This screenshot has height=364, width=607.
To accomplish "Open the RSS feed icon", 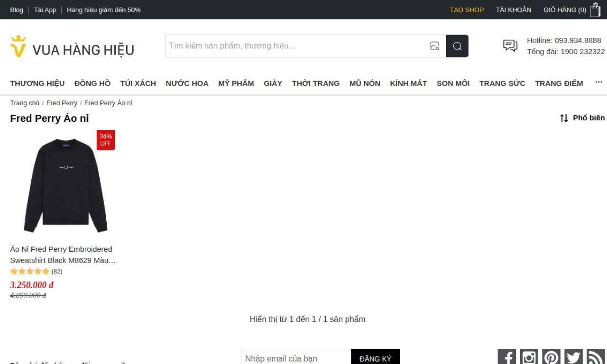I will click(x=596, y=357).
